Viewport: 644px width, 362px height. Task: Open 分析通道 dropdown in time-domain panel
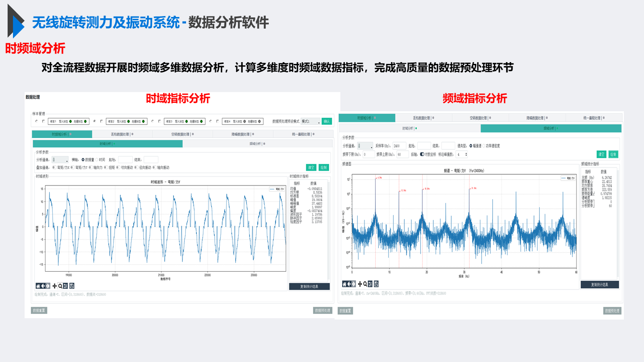tap(60, 160)
